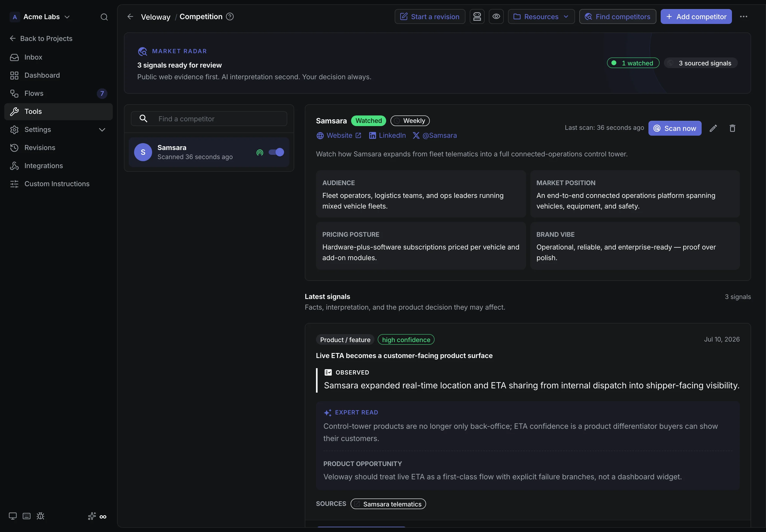Select the Samsara competitor row
The height and width of the screenshot is (532, 766).
tap(209, 152)
